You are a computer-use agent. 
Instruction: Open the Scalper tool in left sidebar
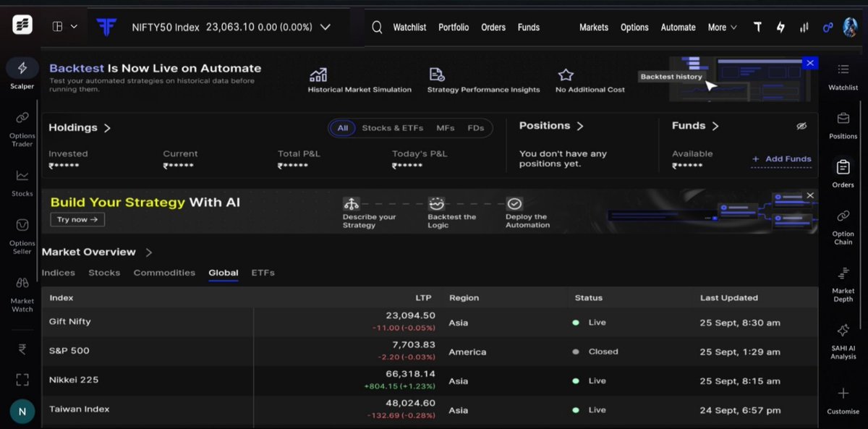(22, 73)
